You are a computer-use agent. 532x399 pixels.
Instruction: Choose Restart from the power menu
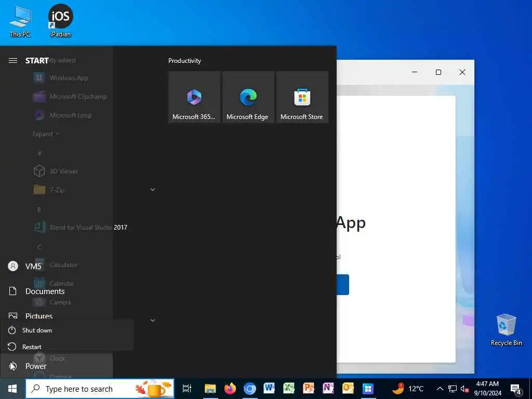point(67,347)
